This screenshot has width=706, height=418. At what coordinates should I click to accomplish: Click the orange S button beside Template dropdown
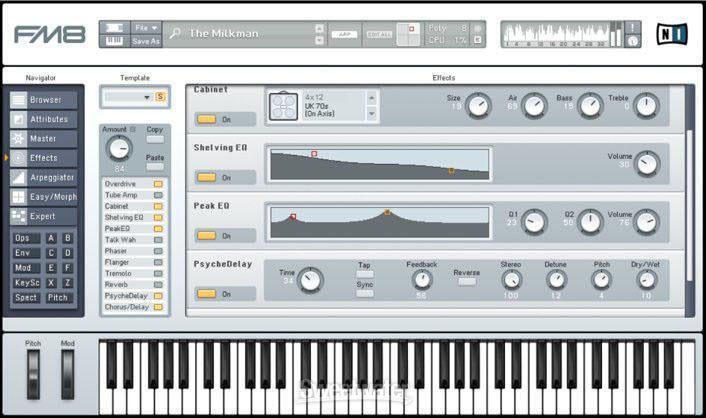[160, 97]
